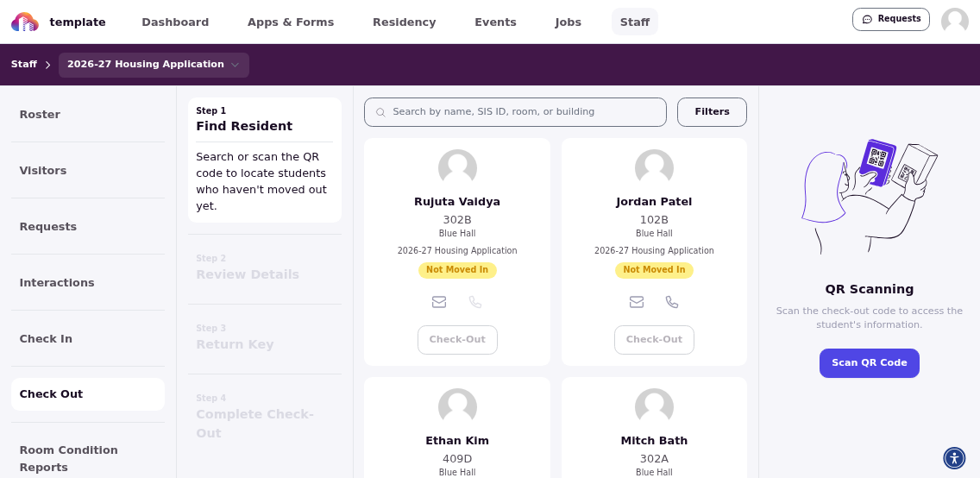Click Jordan Patel's profile avatar
The image size is (980, 478).
click(x=654, y=169)
